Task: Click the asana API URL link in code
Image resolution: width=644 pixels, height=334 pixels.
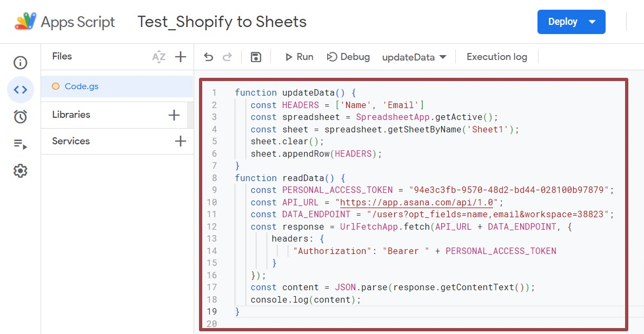Action: pyautogui.click(x=416, y=202)
